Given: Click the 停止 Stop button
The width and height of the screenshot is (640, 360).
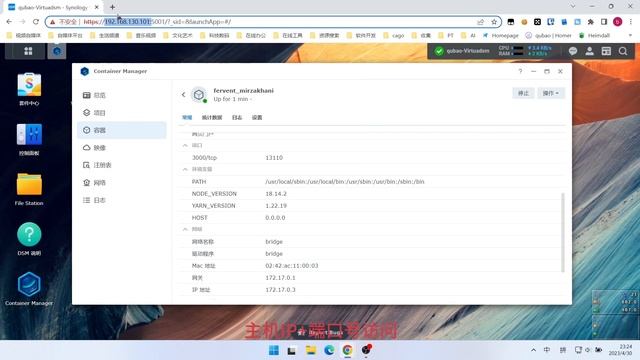Looking at the screenshot, I should [523, 93].
